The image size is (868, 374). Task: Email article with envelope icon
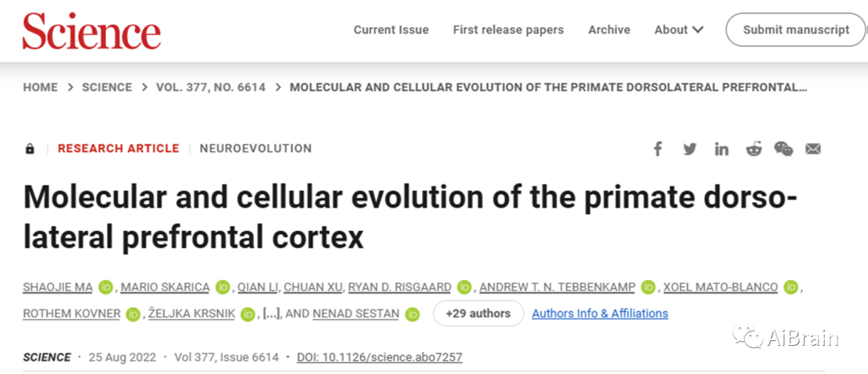[x=813, y=149]
